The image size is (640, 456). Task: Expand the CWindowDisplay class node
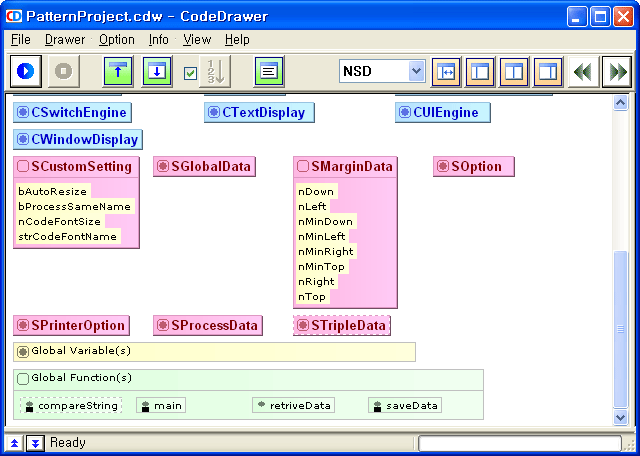point(23,140)
